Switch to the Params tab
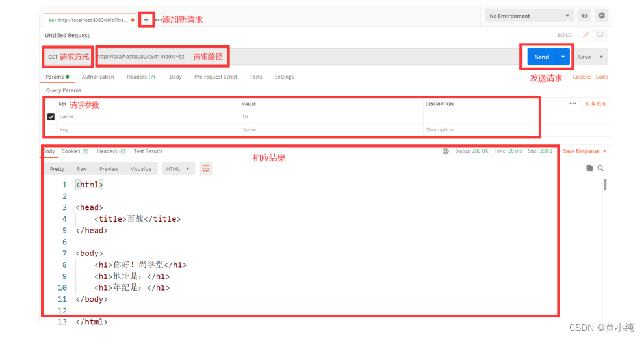The image size is (644, 338). click(x=57, y=77)
